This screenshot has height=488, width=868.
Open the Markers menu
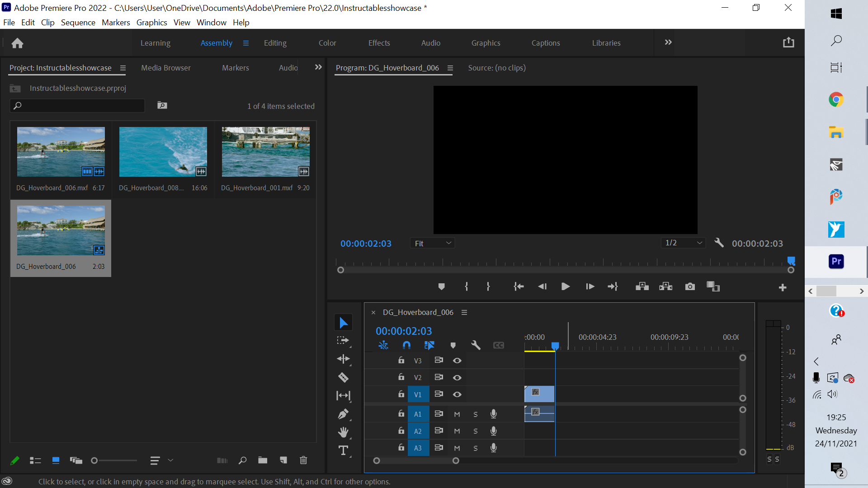click(116, 23)
